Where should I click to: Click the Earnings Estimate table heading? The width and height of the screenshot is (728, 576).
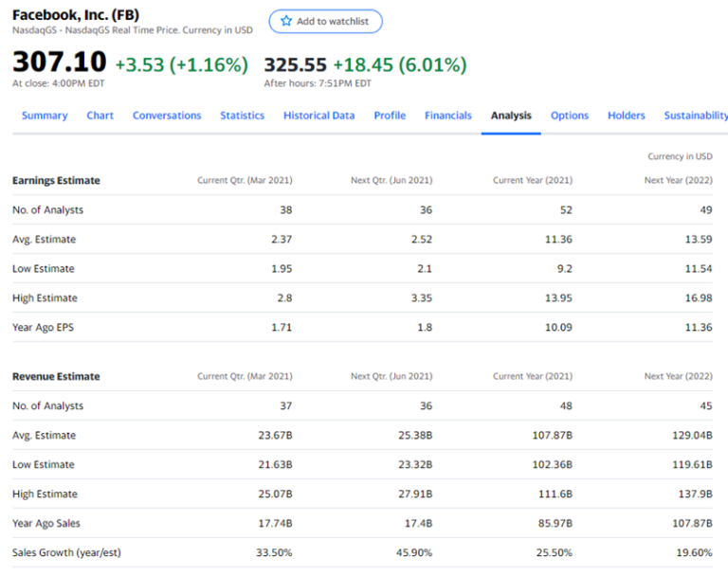pyautogui.click(x=56, y=181)
